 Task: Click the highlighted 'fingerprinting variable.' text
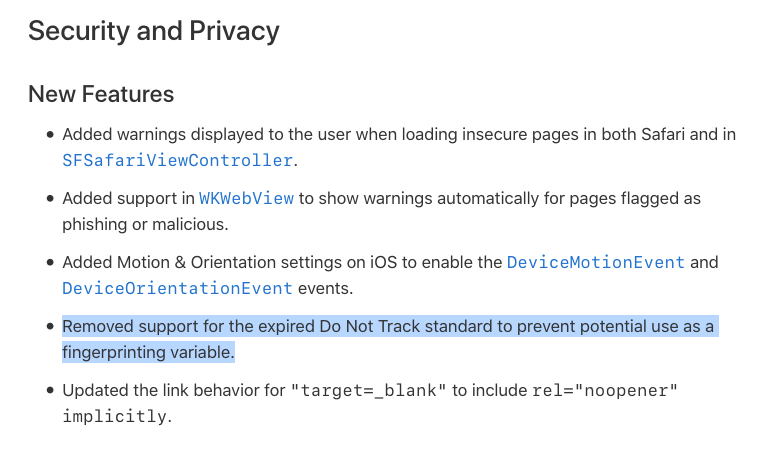(148, 352)
